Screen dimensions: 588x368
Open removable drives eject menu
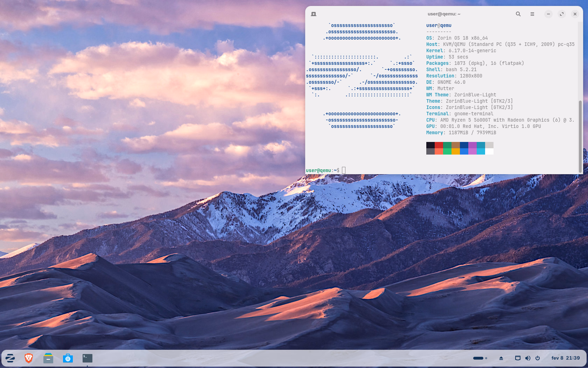pos(501,358)
